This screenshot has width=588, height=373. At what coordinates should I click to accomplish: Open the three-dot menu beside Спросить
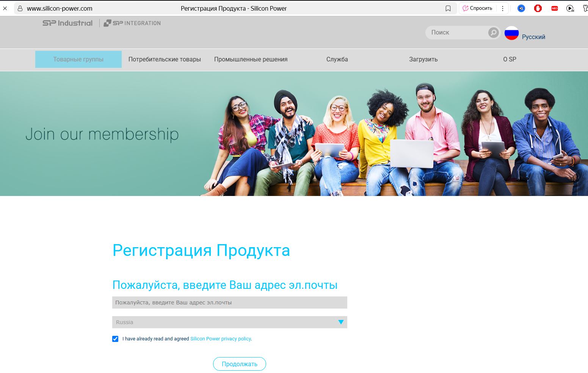[503, 8]
